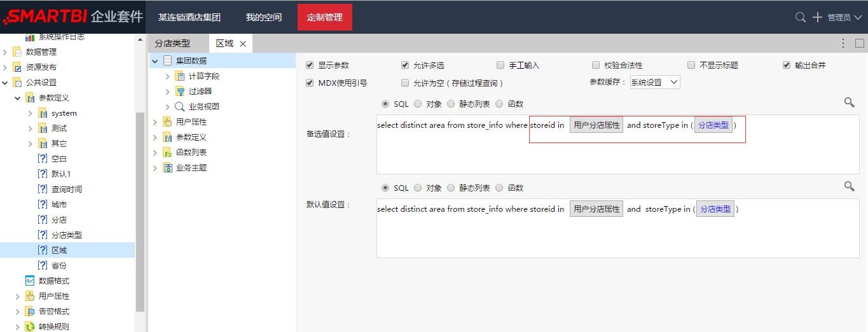
Task: Click the magnifier icon for 默认值设置
Action: pyautogui.click(x=849, y=186)
